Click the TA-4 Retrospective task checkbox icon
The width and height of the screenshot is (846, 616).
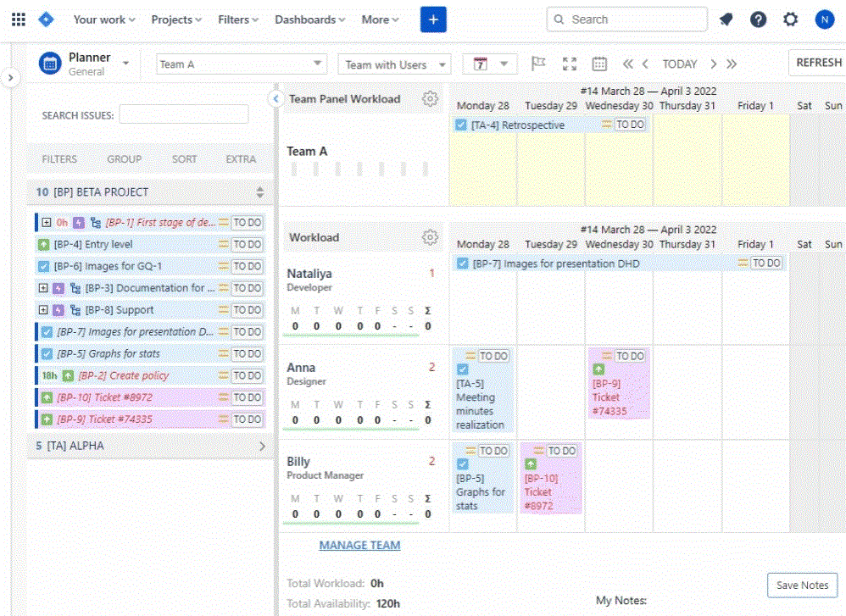point(461,125)
